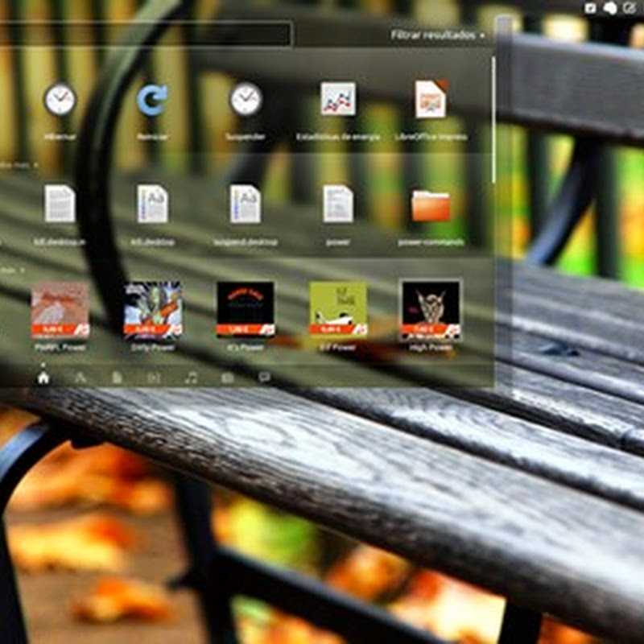Screen dimensions: 644x644
Task: Click the leftmost top panel indicator icon
Action: tap(590, 8)
